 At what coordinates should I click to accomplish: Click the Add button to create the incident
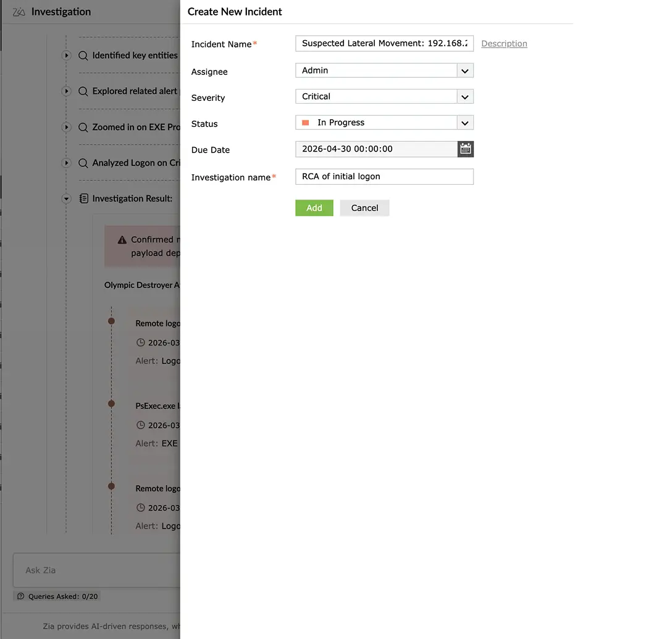pyautogui.click(x=314, y=208)
